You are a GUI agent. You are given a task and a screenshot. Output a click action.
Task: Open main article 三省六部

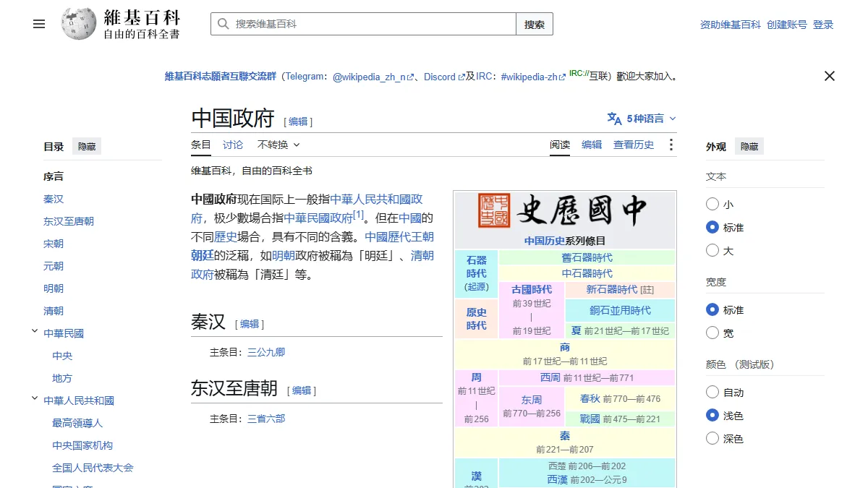pyautogui.click(x=266, y=419)
